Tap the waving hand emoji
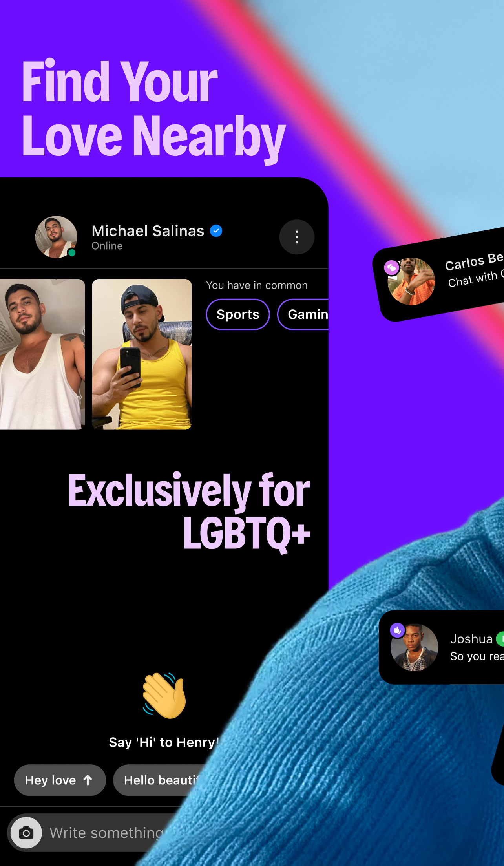Viewport: 504px width, 866px height. click(164, 695)
